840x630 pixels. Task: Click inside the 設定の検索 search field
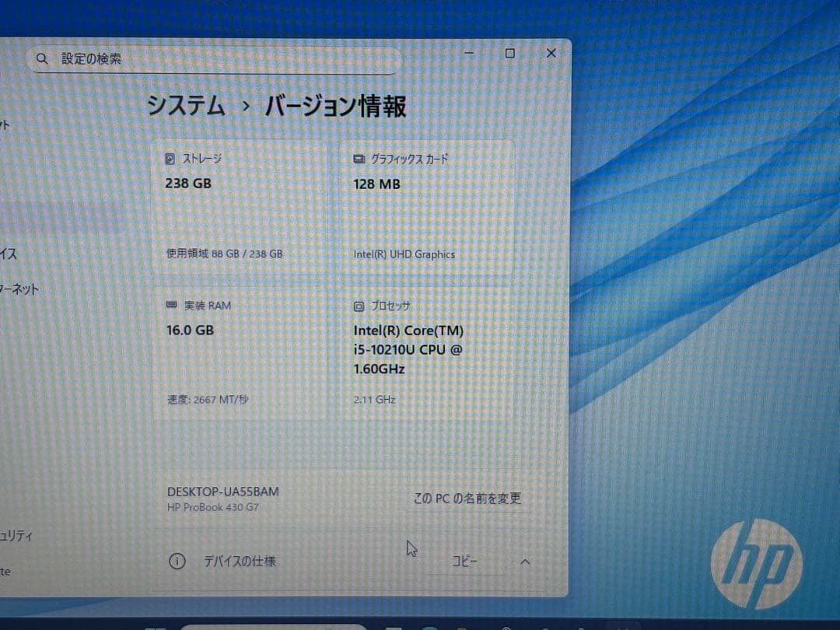click(194, 58)
